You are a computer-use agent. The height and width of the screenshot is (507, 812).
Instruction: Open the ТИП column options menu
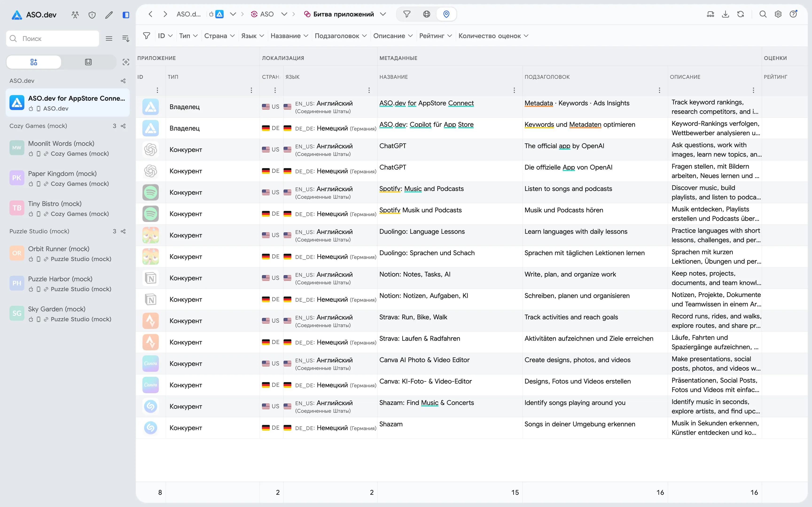(x=251, y=90)
